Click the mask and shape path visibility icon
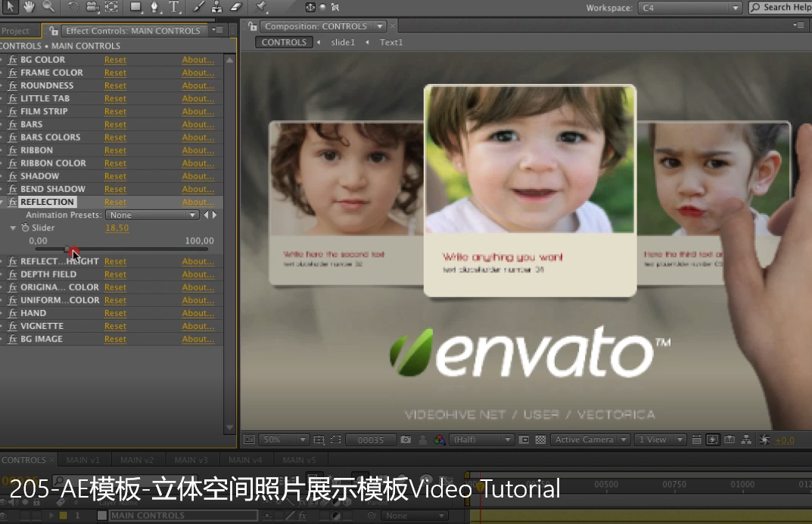The height and width of the screenshot is (524, 812). tap(335, 439)
